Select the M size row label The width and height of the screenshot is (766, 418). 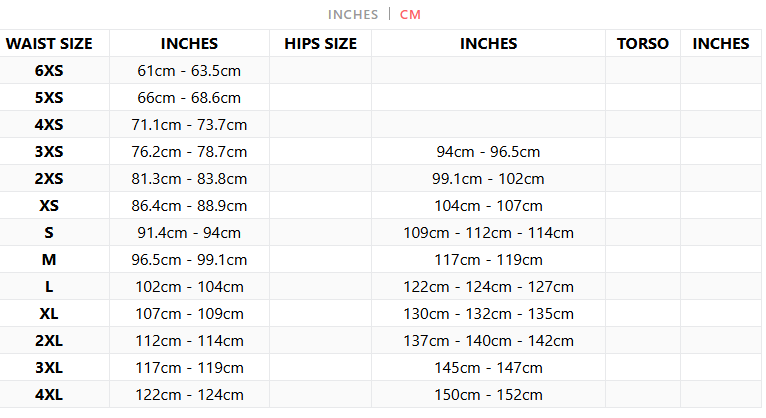[49, 260]
